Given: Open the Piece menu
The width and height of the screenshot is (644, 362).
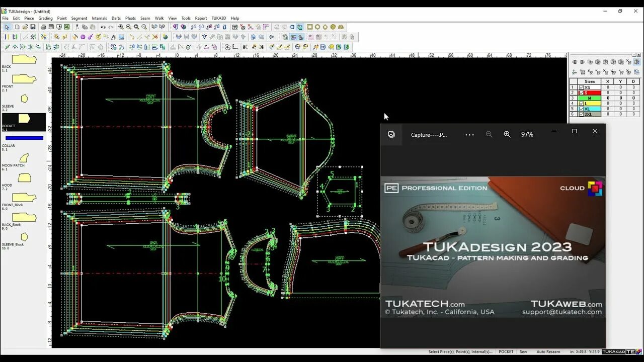Looking at the screenshot, I should point(29,18).
